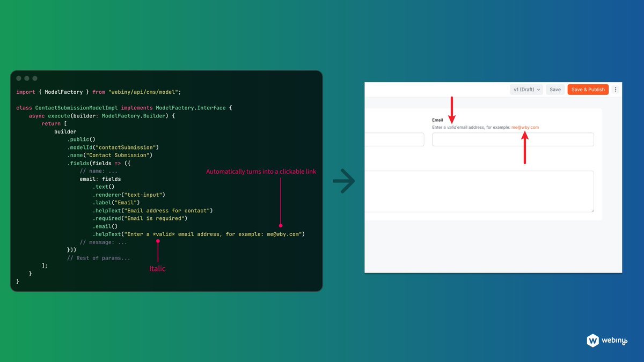Click the yellow minimize dot on code window
Screen dimensions: 644x362
pyautogui.click(x=27, y=77)
